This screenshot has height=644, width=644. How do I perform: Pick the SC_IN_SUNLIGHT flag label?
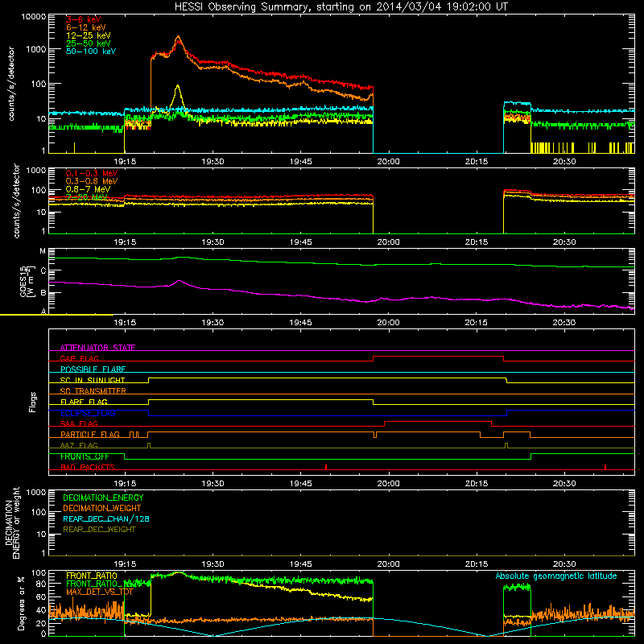pyautogui.click(x=93, y=380)
